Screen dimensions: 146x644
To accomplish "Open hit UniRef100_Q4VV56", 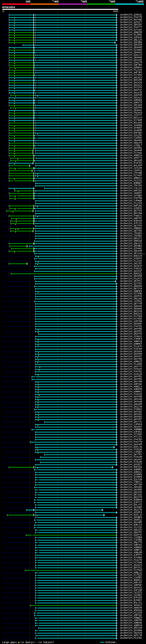I will 131,329.
